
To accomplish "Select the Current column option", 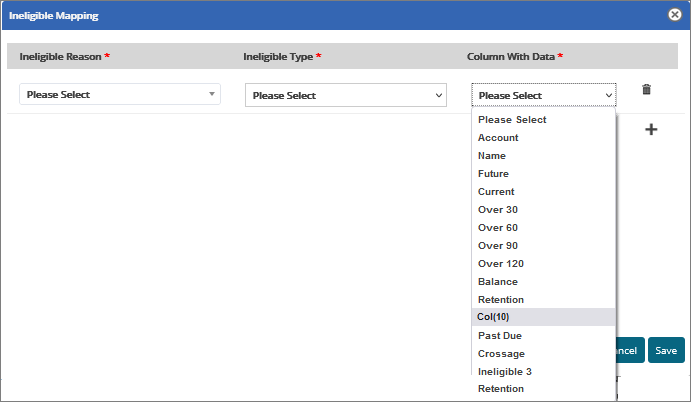I will [x=496, y=192].
